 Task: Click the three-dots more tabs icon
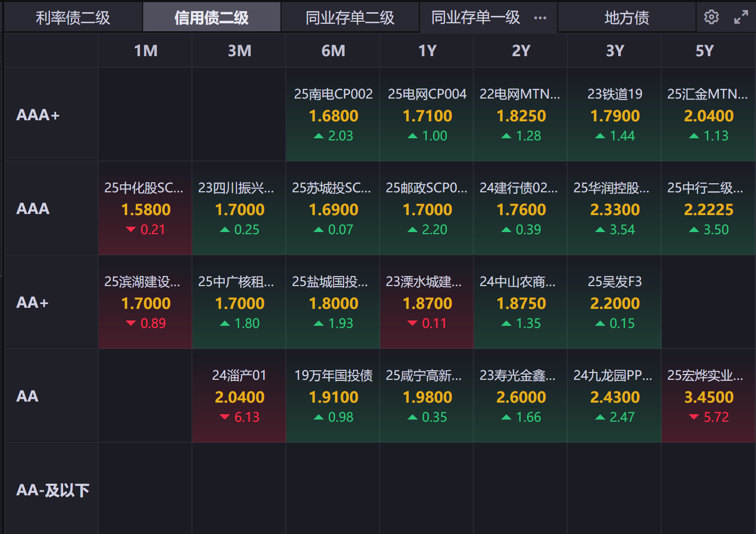[x=540, y=18]
